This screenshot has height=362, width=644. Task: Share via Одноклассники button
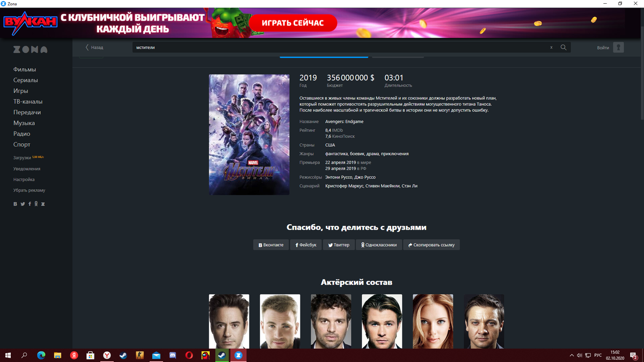pyautogui.click(x=379, y=245)
